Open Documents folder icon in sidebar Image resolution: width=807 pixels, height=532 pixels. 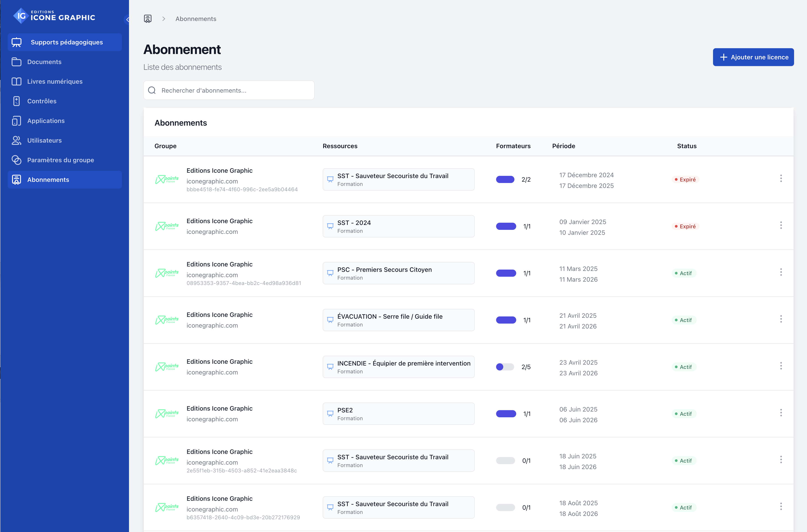click(16, 62)
